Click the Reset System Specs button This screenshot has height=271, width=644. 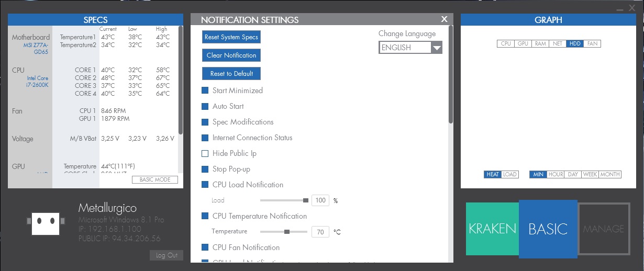tap(231, 37)
